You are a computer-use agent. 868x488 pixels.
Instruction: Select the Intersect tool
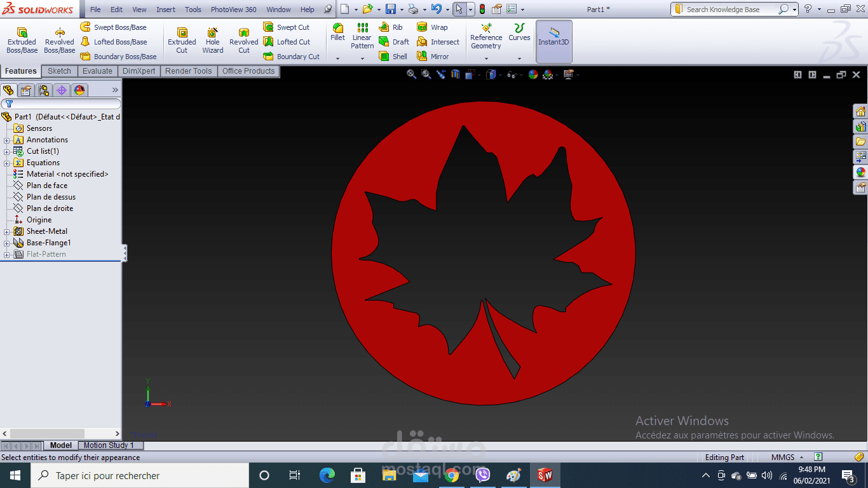click(x=438, y=42)
